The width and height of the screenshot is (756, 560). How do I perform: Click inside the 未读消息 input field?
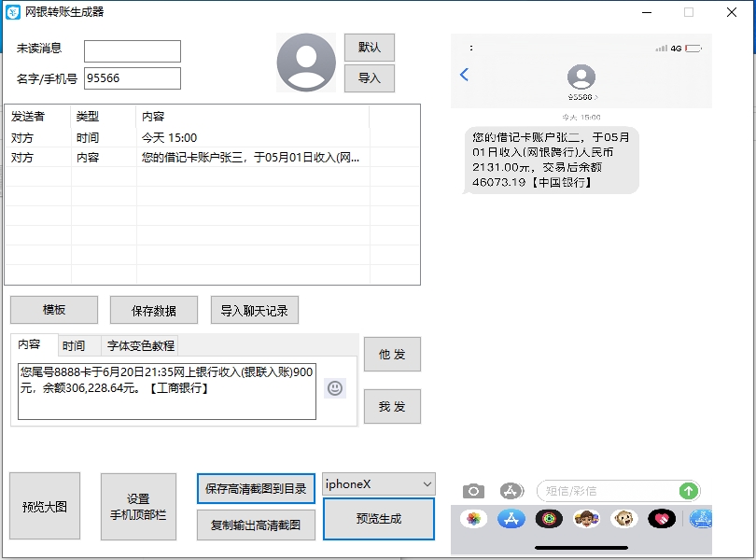coord(131,50)
